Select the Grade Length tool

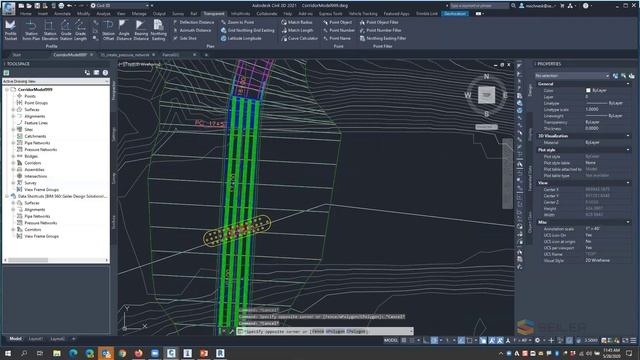point(80,30)
